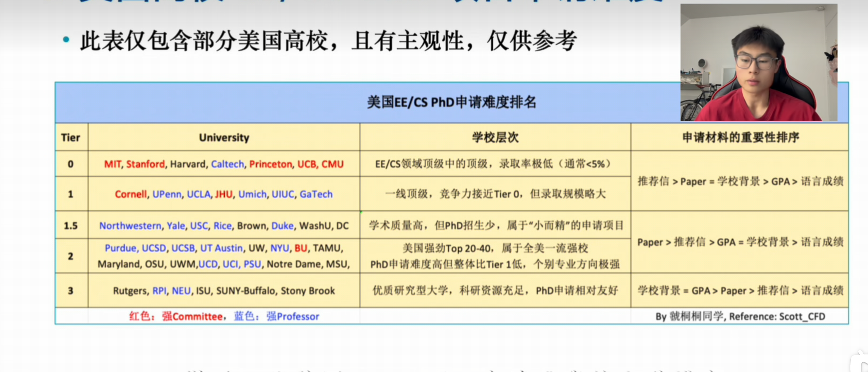Click 'PSU' in the Tier 2 row
Image resolution: width=868 pixels, height=372 pixels.
(252, 264)
